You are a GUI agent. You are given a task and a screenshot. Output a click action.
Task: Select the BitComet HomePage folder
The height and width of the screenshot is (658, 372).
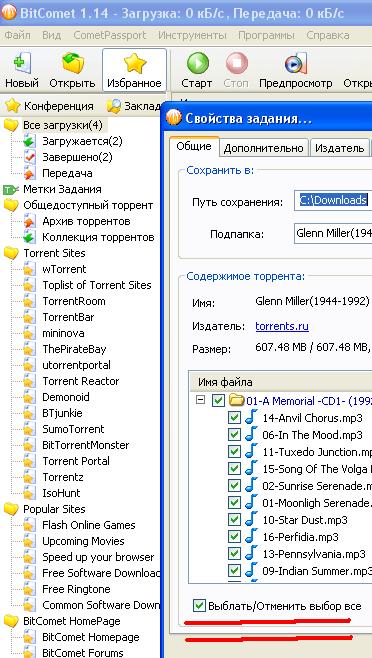coord(72,621)
